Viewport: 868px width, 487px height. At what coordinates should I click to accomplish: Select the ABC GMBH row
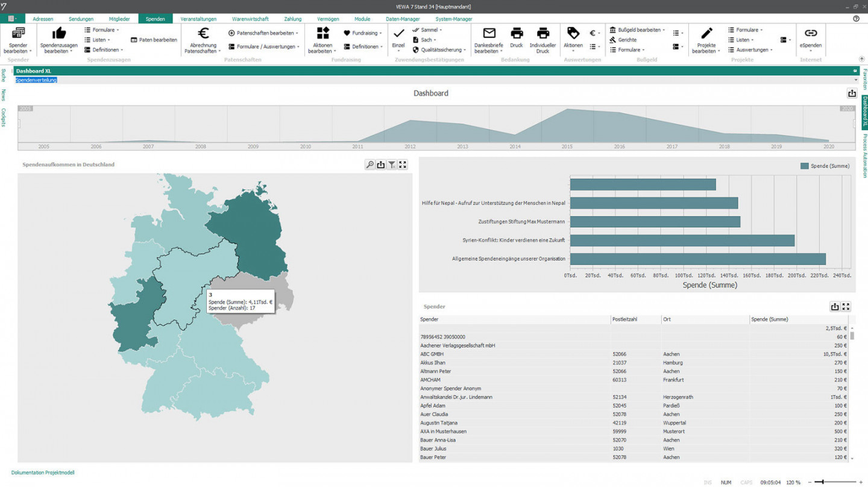634,354
